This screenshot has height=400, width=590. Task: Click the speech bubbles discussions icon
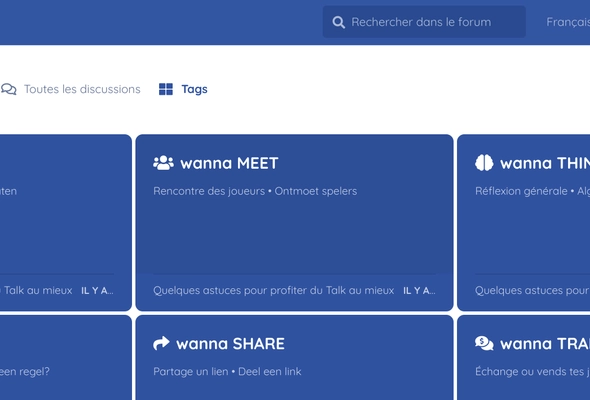[x=9, y=89]
